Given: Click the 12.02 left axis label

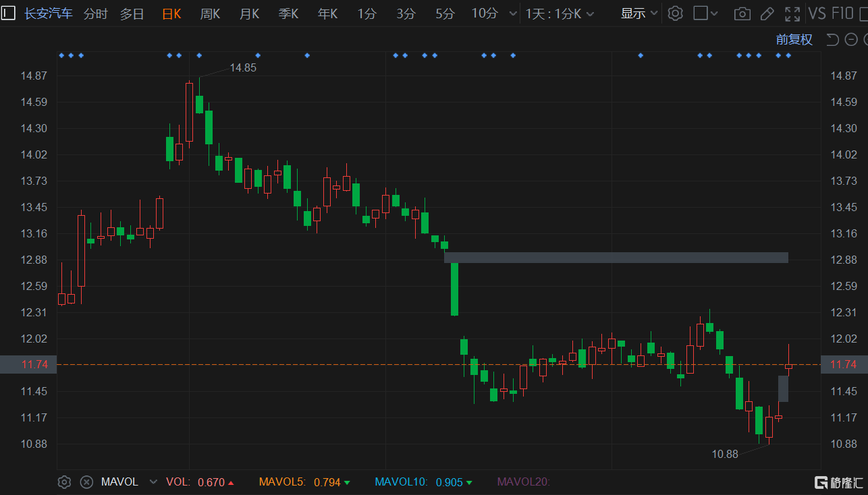Looking at the screenshot, I should pyautogui.click(x=34, y=339).
